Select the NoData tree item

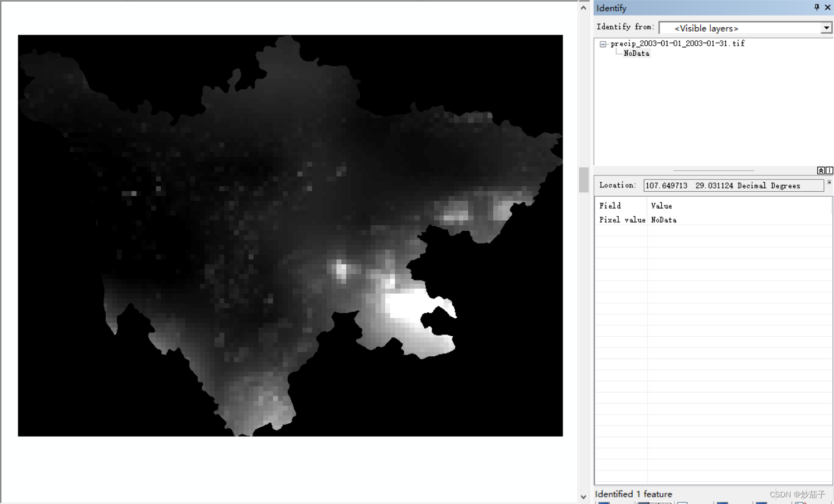pyautogui.click(x=636, y=53)
